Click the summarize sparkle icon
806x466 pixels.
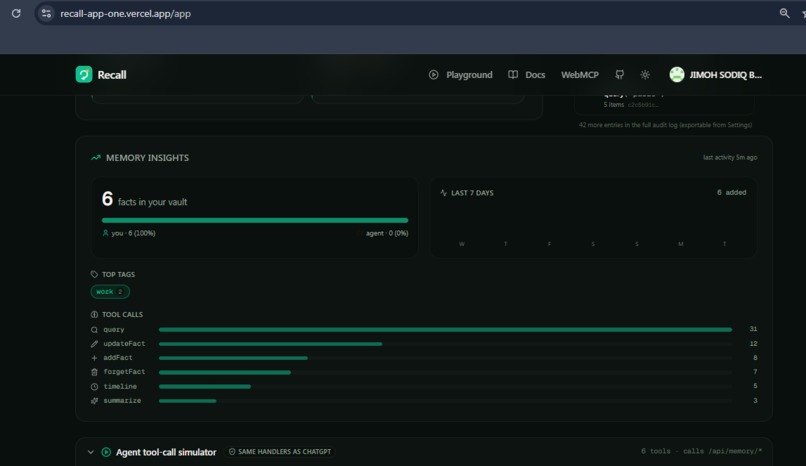(94, 401)
